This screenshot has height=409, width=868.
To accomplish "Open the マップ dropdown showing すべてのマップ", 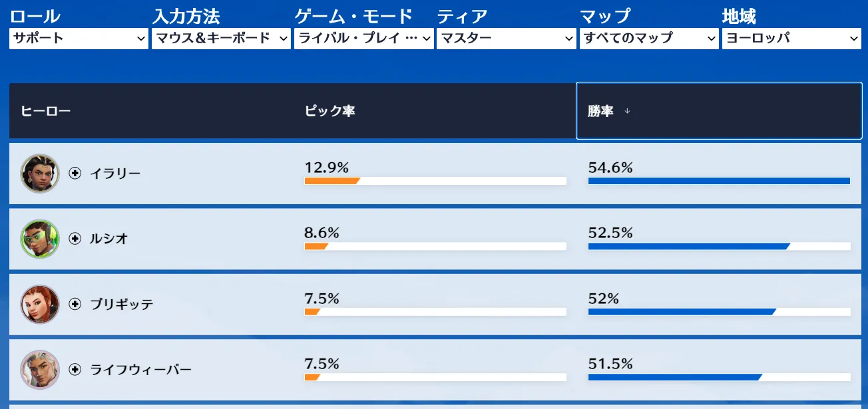I will [648, 38].
